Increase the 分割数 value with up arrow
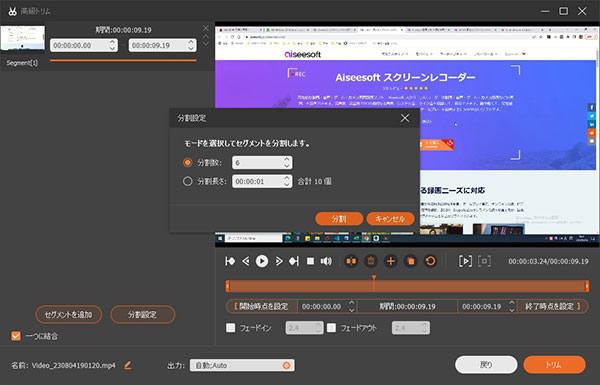Viewport: 600px width, 385px height. (x=287, y=159)
